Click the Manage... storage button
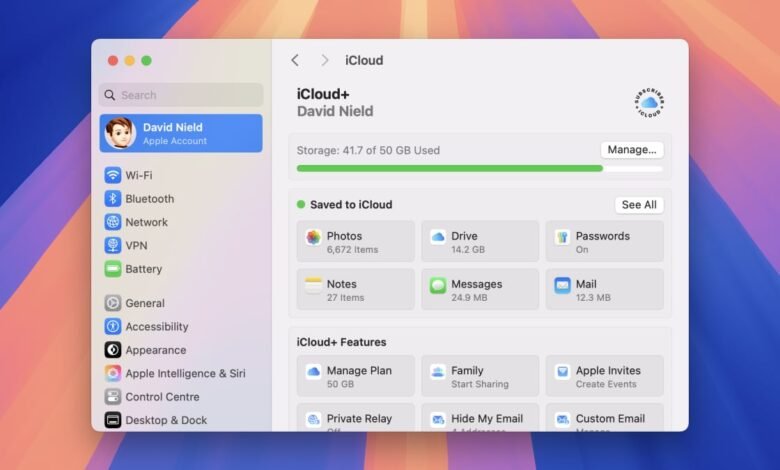Screen dimensions: 780x470 [x=632, y=150]
